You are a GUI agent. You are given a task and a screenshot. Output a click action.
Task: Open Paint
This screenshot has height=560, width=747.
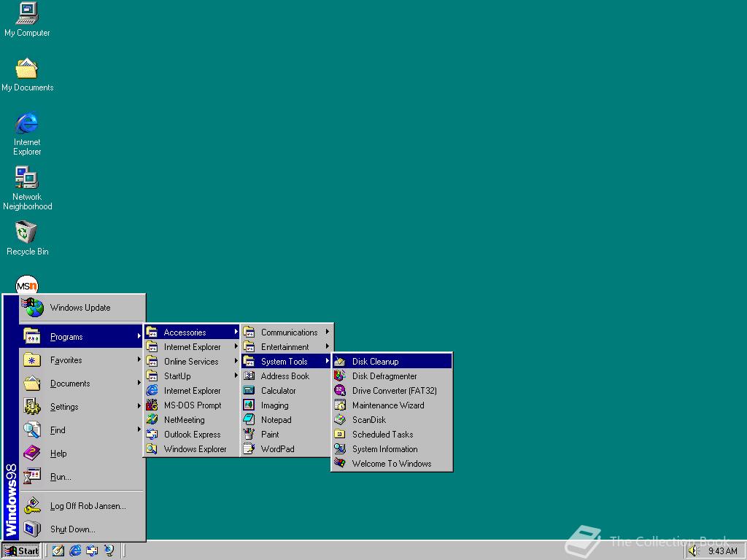286,435
